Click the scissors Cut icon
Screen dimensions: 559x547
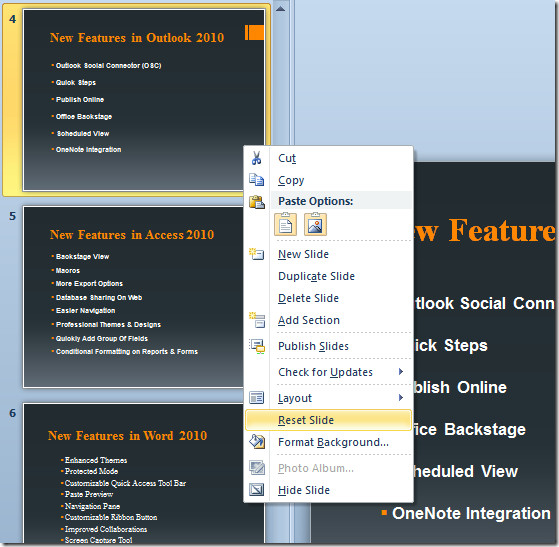(x=256, y=158)
